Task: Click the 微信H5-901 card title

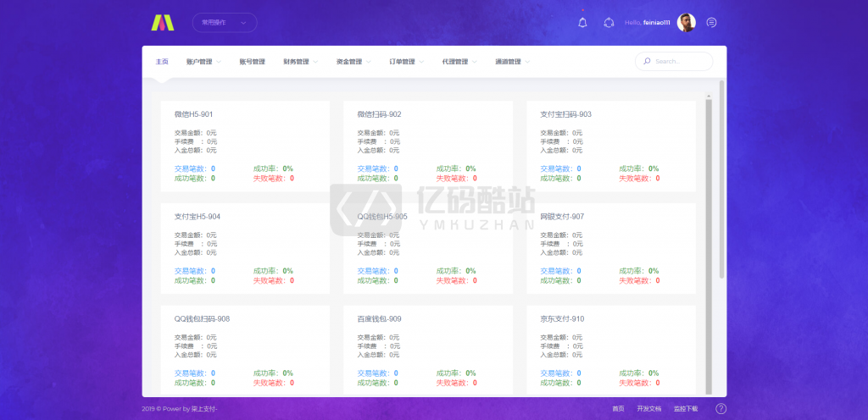Action: click(x=194, y=114)
